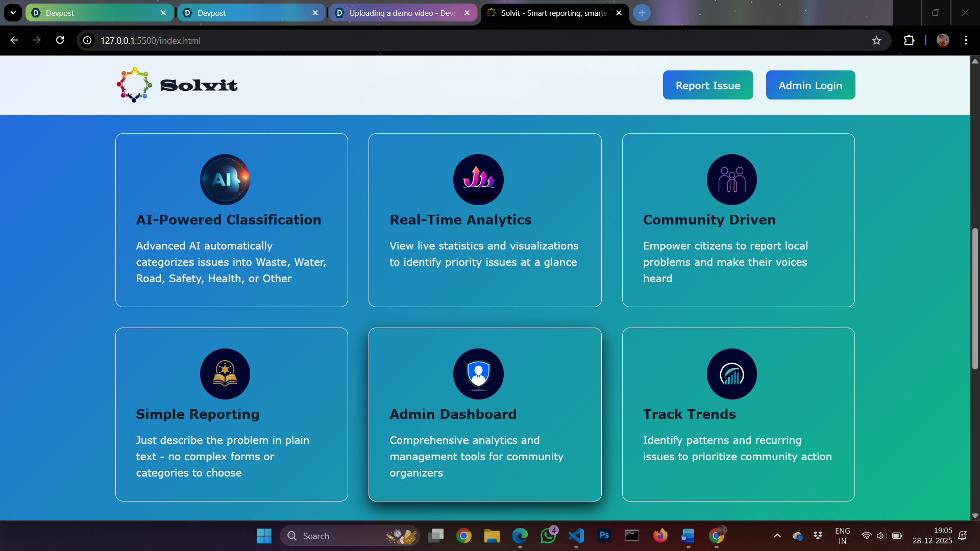Reload the page with refresh icon
Image resolution: width=980 pixels, height=551 pixels.
(x=60, y=40)
